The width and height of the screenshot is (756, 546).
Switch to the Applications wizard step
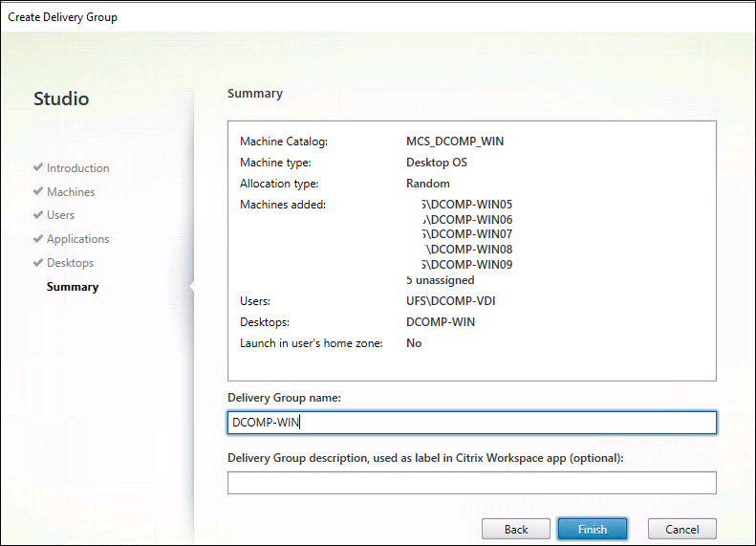pyautogui.click(x=77, y=240)
